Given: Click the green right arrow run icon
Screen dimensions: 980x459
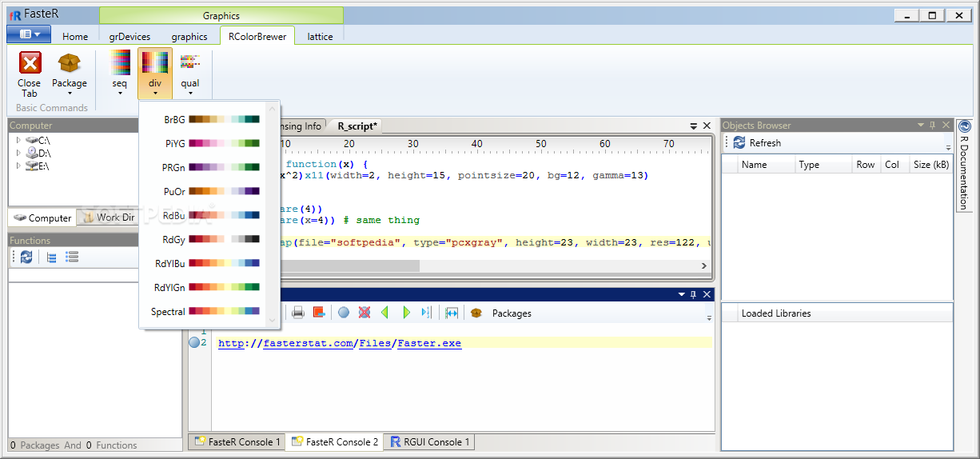Looking at the screenshot, I should coord(406,313).
